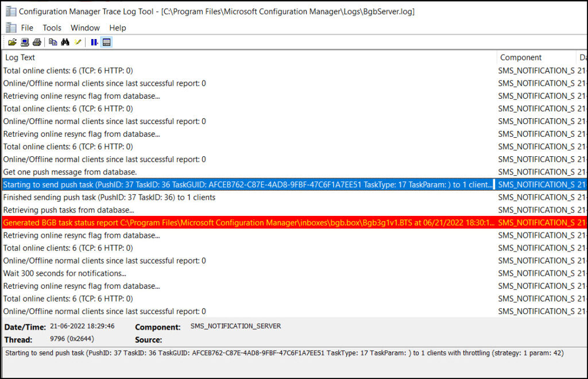588x379 pixels.
Task: Click Component cell of the 'Wait 300 seconds' row
Action: click(x=536, y=273)
